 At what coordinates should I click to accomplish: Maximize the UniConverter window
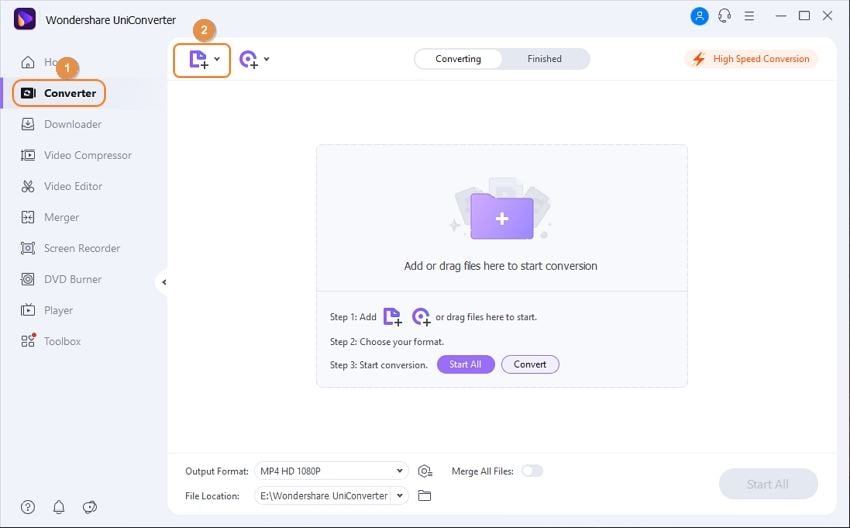(x=804, y=16)
